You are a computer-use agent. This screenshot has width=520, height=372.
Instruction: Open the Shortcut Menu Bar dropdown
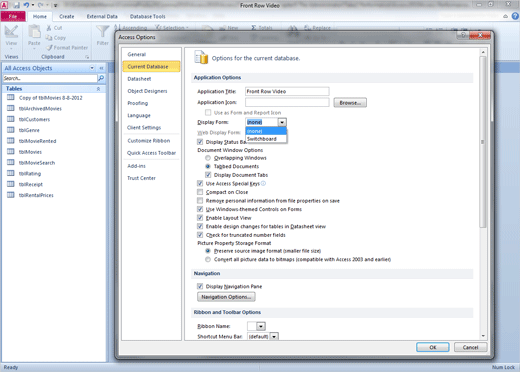point(274,336)
